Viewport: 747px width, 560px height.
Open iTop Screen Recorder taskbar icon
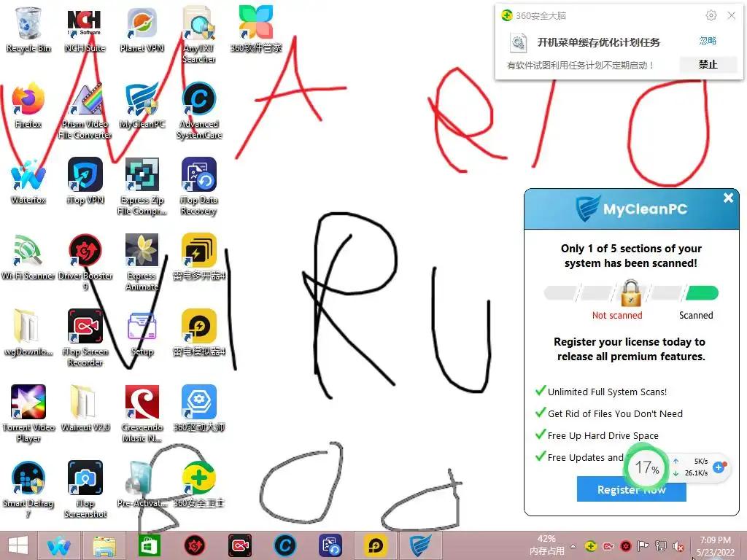[x=239, y=545]
